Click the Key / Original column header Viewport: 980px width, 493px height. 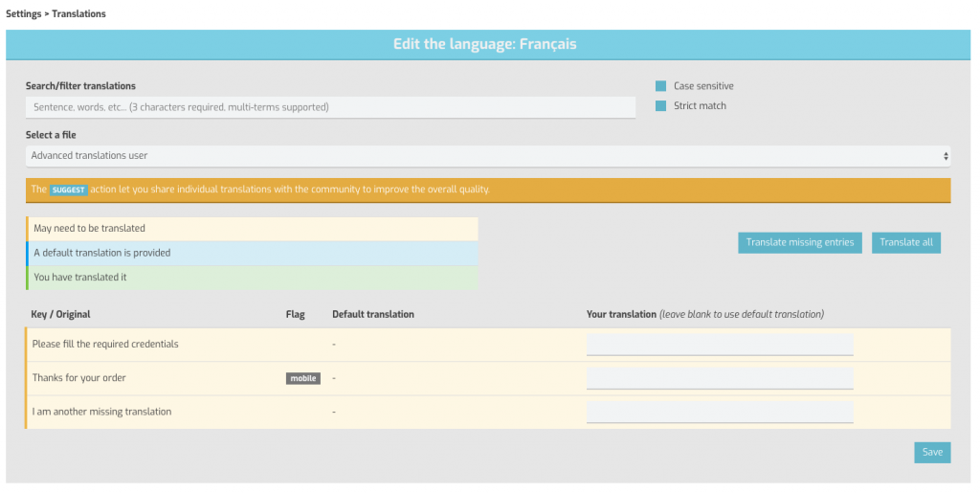60,314
